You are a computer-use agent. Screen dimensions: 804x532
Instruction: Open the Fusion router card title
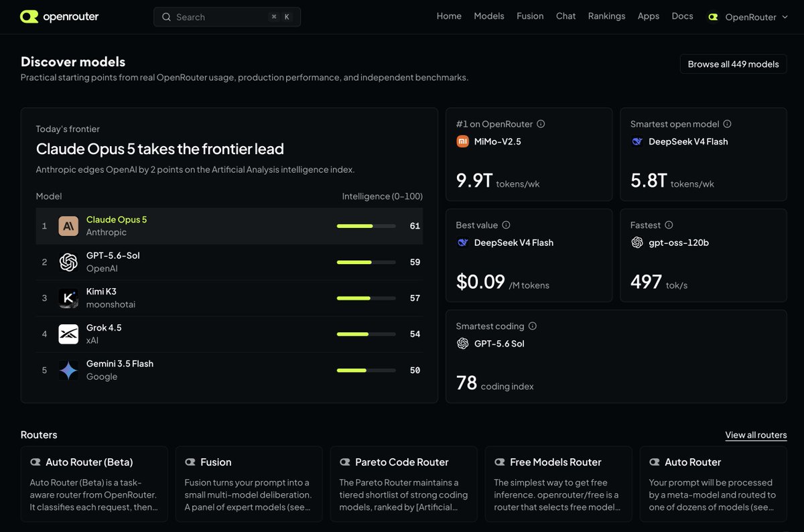(216, 462)
